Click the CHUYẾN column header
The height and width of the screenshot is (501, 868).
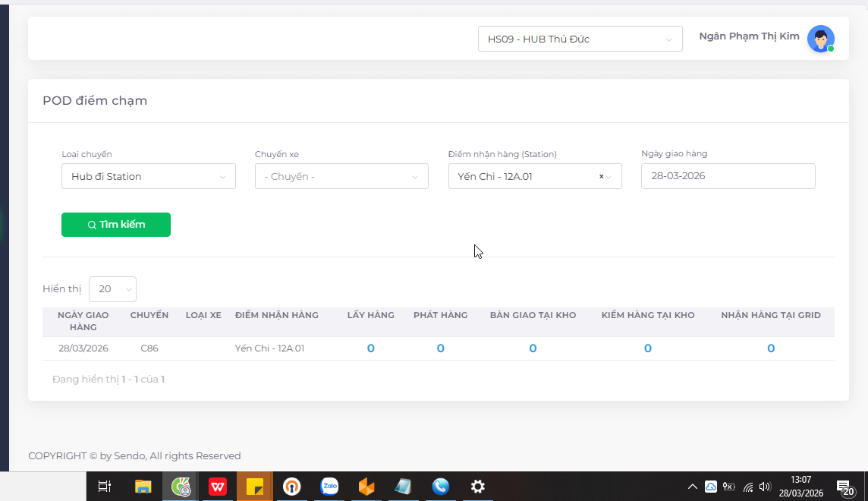[x=149, y=315]
